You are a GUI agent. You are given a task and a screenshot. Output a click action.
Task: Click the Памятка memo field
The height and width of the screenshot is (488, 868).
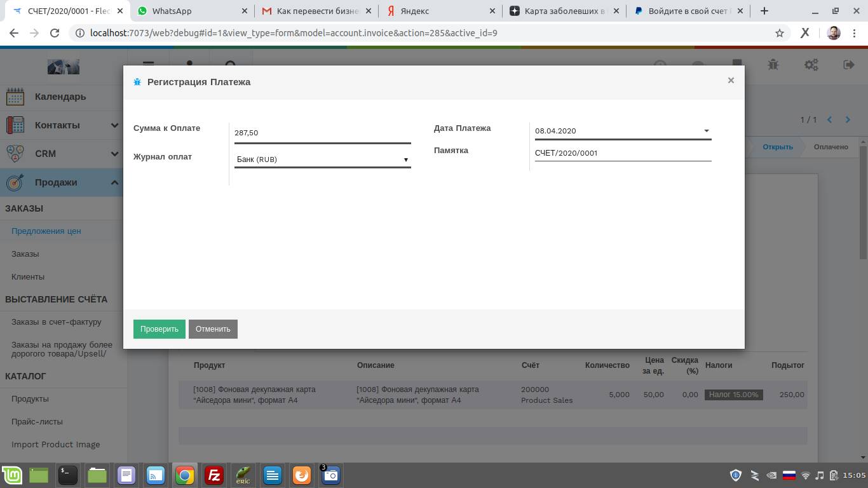(622, 153)
